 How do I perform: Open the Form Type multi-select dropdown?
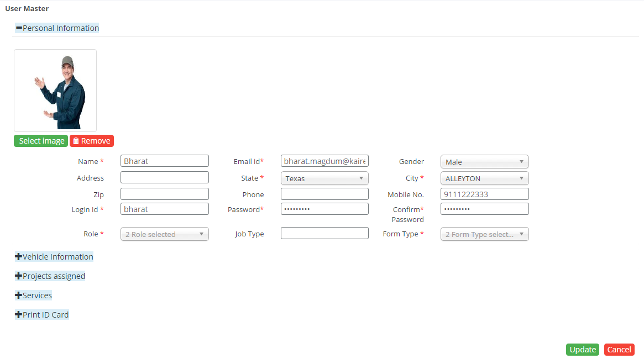(484, 234)
